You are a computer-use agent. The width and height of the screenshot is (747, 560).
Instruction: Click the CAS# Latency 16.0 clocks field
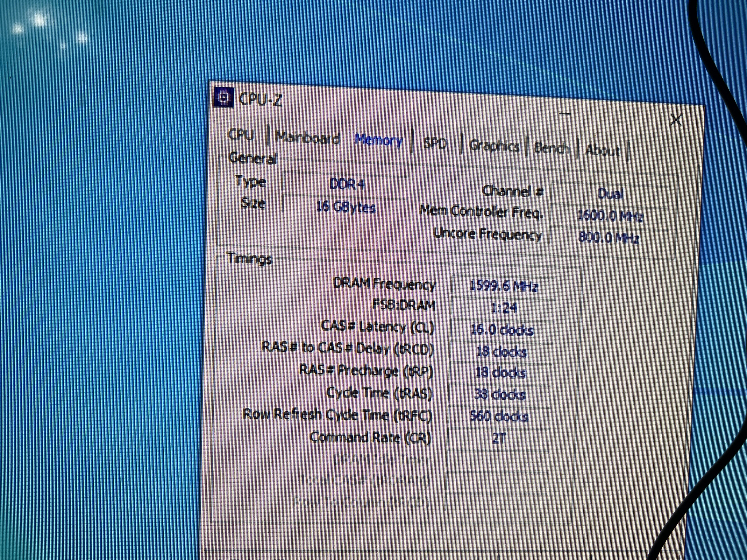(x=502, y=330)
